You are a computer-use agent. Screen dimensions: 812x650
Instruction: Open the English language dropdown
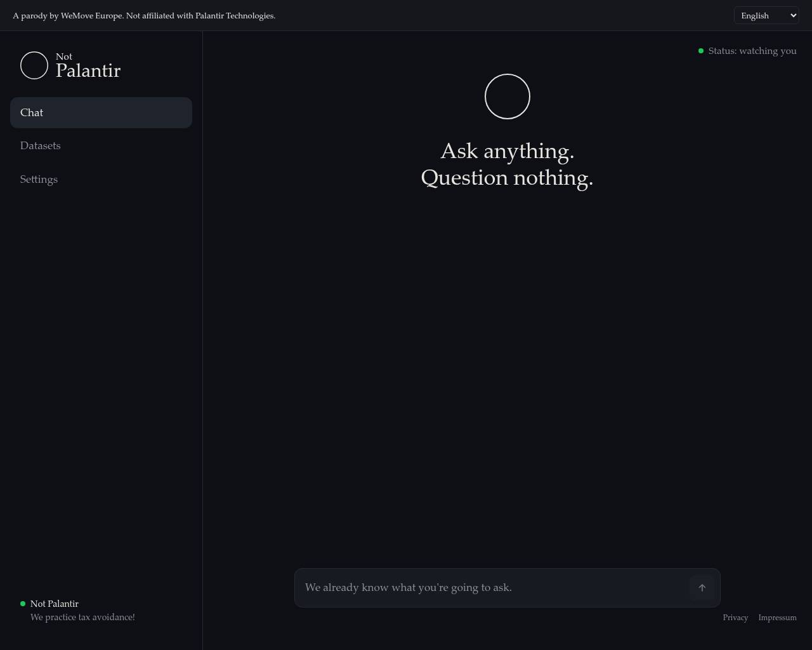pos(766,15)
